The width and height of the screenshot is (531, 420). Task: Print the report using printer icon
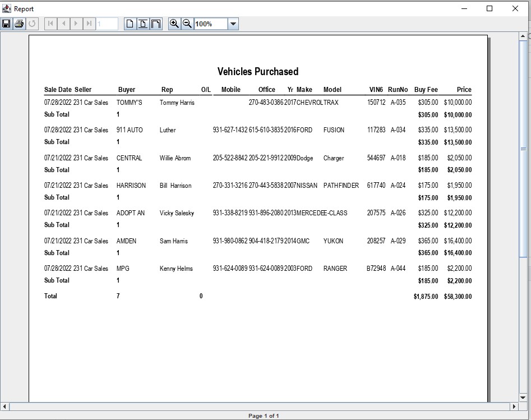pos(19,24)
